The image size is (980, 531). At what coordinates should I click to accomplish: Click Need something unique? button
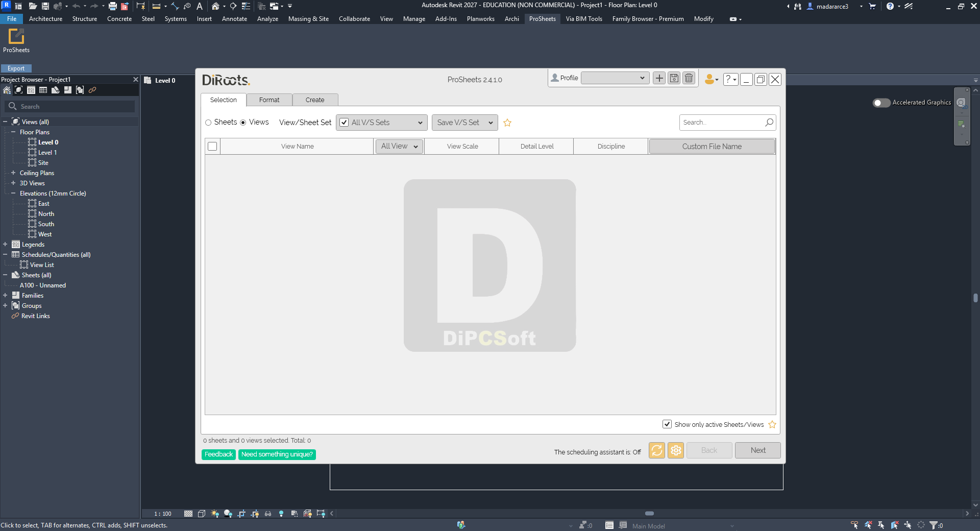(x=277, y=454)
